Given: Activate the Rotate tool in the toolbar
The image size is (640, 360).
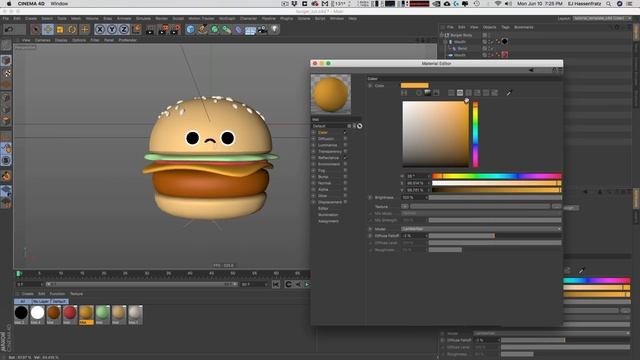Looking at the screenshot, I should 72,29.
